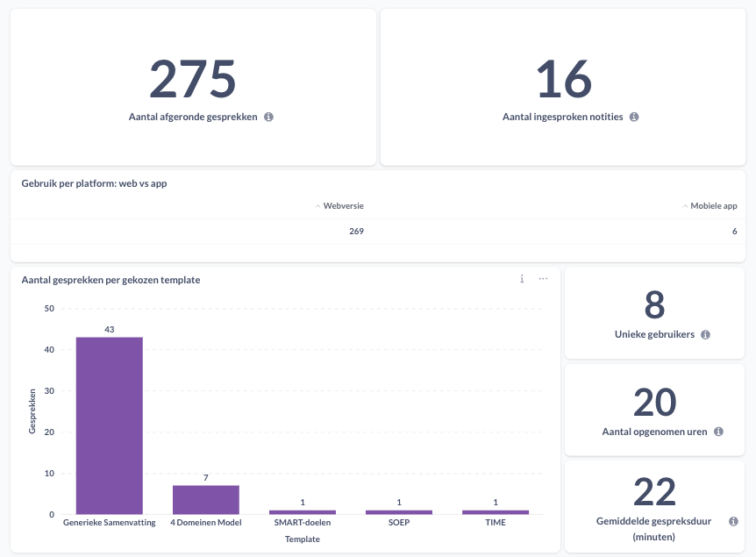Open the template chart info icon
Image resolution: width=756 pixels, height=557 pixels.
click(522, 279)
